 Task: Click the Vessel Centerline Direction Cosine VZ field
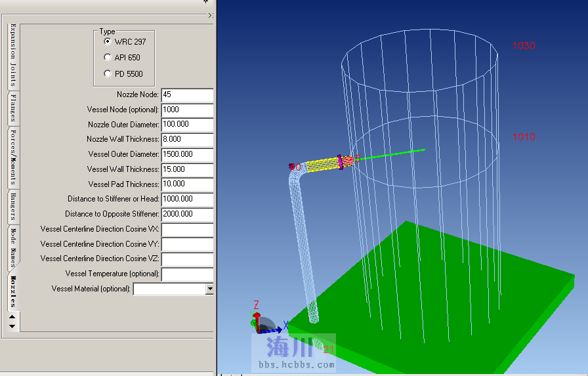pos(187,259)
